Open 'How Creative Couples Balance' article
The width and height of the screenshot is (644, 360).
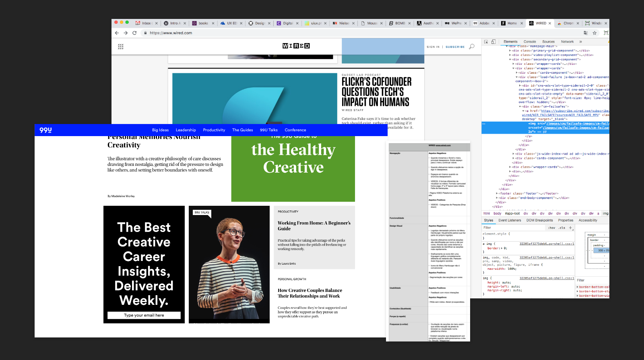tap(310, 293)
